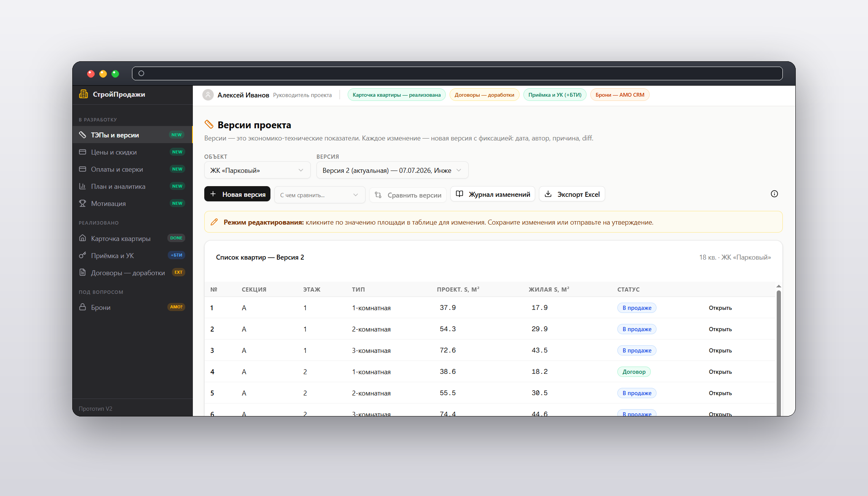Click the AMO? badge next to Брони
This screenshot has height=496, width=868.
coord(176,307)
